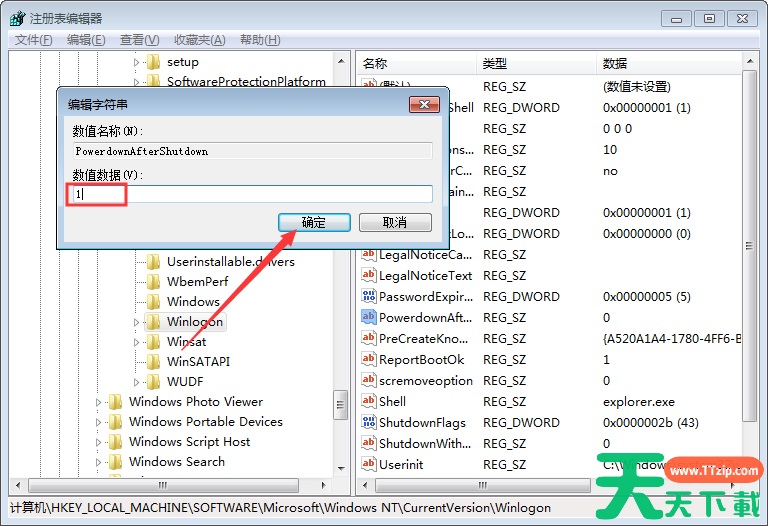Expand the WUDF tree node

[137, 382]
